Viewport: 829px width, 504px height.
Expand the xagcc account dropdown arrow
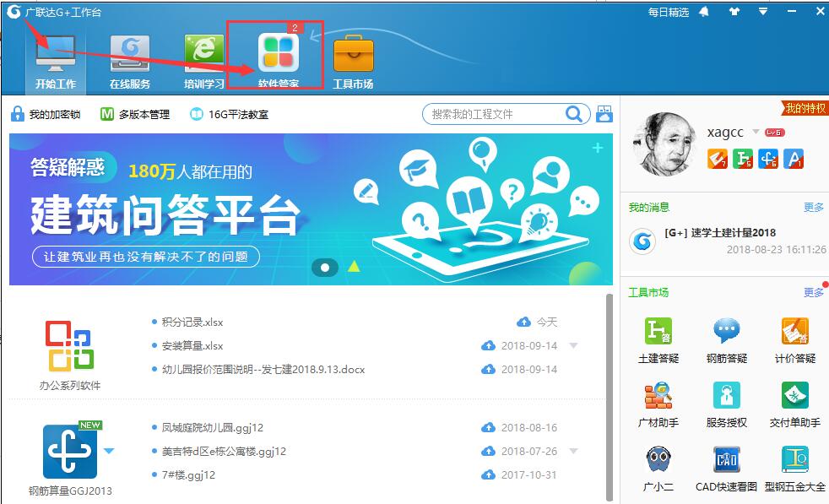pyautogui.click(x=756, y=132)
